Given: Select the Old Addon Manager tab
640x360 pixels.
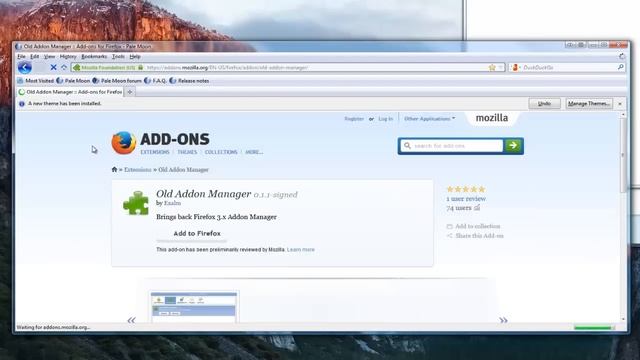Looking at the screenshot, I should [x=70, y=92].
